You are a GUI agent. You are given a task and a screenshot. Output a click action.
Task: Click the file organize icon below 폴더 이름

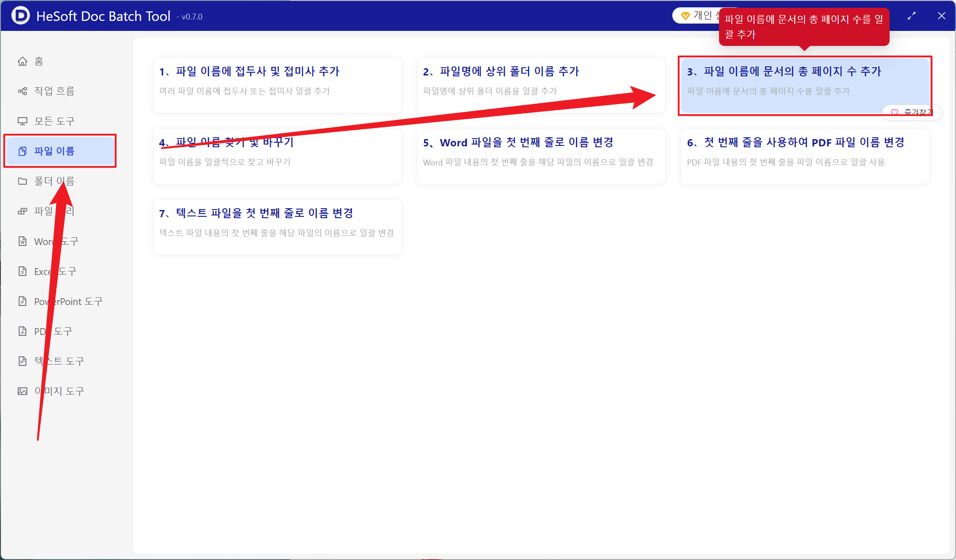pos(22,211)
